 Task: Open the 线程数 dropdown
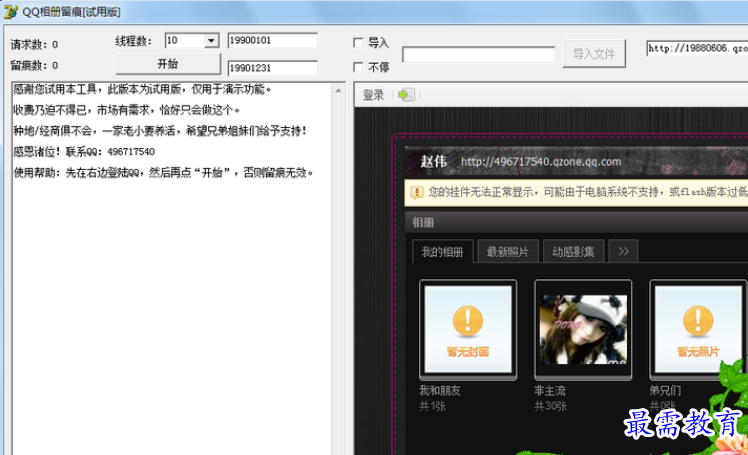point(211,41)
